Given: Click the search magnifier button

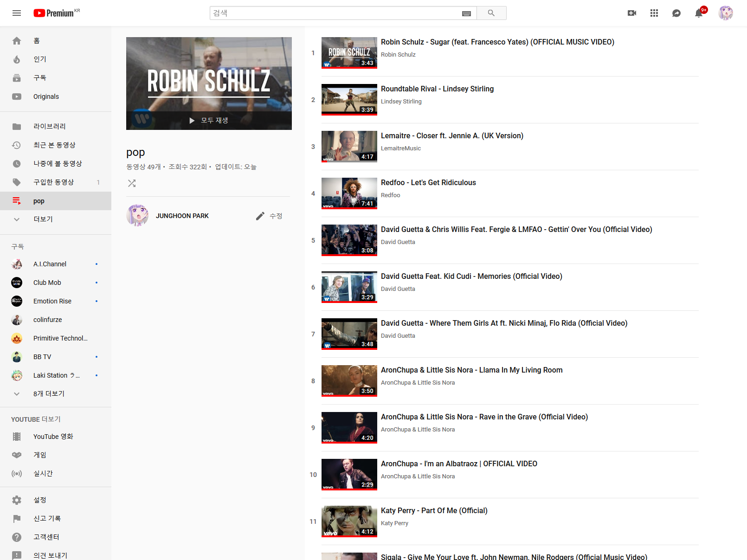Looking at the screenshot, I should click(x=491, y=13).
